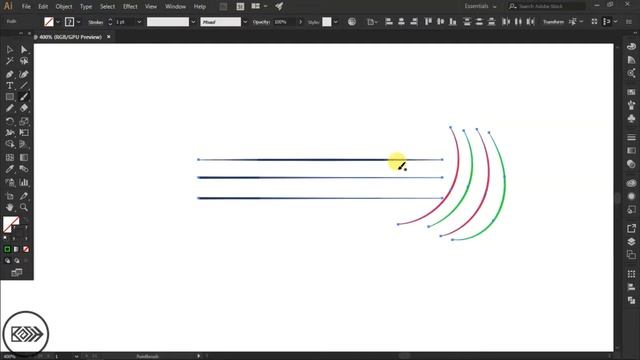Click the Transform link
The width and height of the screenshot is (640, 360).
click(553, 22)
